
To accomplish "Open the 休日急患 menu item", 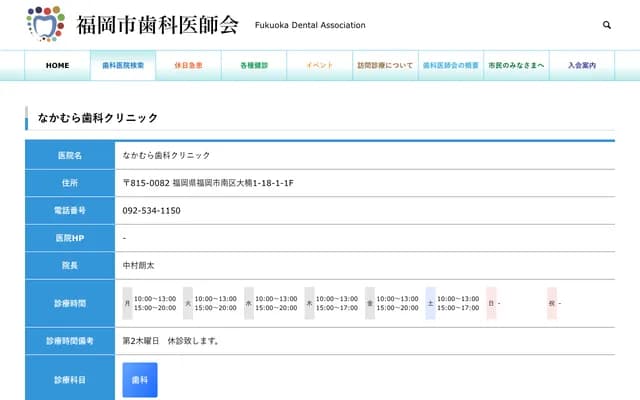I will (188, 65).
